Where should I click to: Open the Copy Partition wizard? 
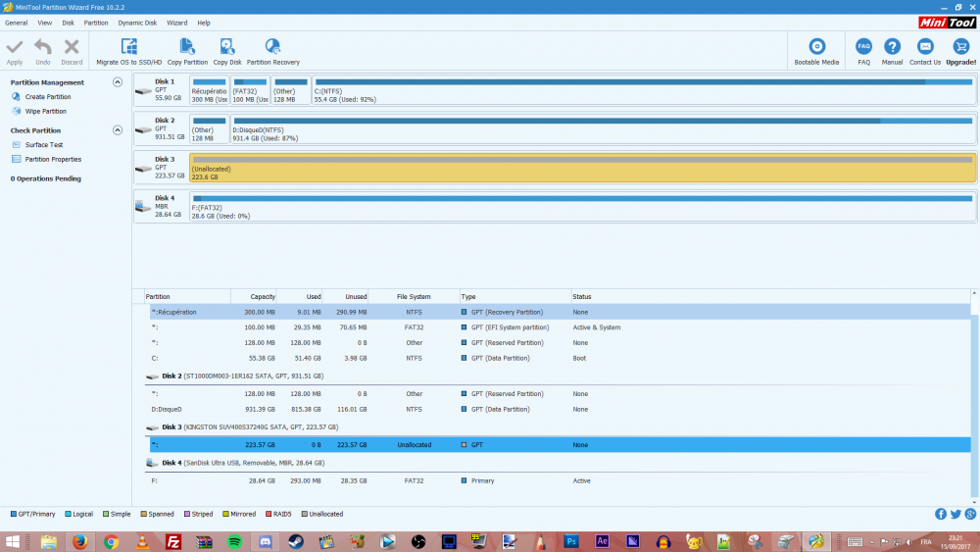(x=187, y=47)
